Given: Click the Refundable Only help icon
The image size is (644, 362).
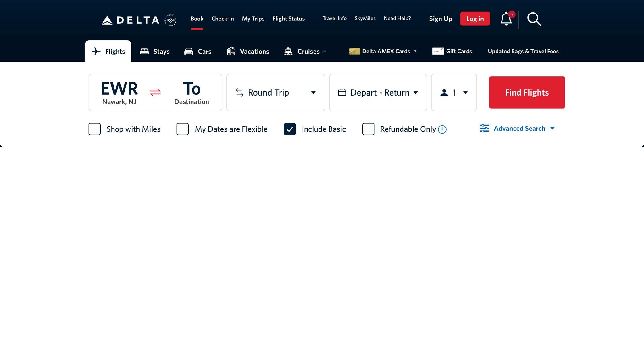Looking at the screenshot, I should 442,129.
